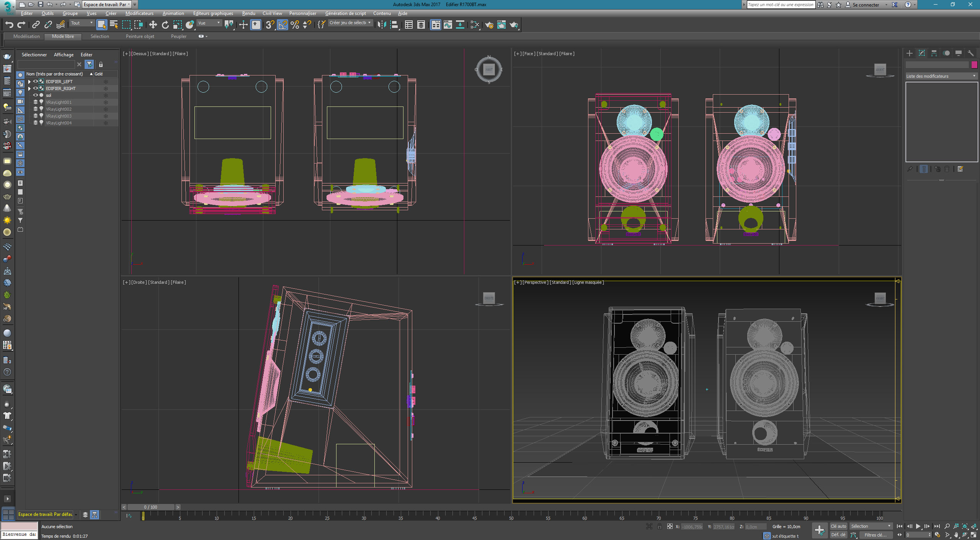The height and width of the screenshot is (540, 980).
Task: Click the Undo arrow icon
Action: [9, 25]
